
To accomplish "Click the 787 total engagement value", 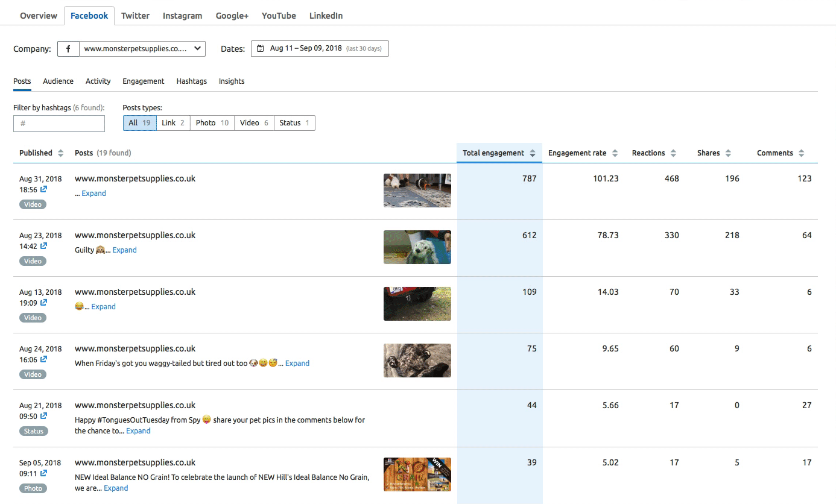I will (529, 178).
